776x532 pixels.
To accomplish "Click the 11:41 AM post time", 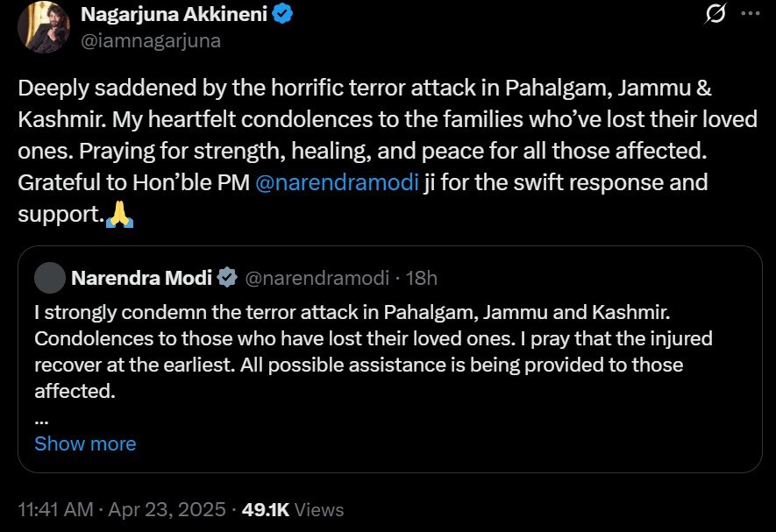I will [x=53, y=509].
